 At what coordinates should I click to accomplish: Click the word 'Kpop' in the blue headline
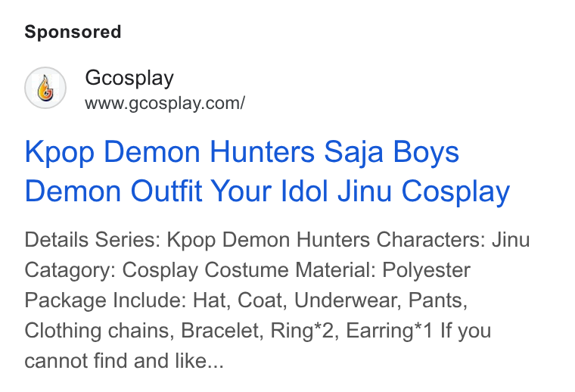[x=60, y=153]
